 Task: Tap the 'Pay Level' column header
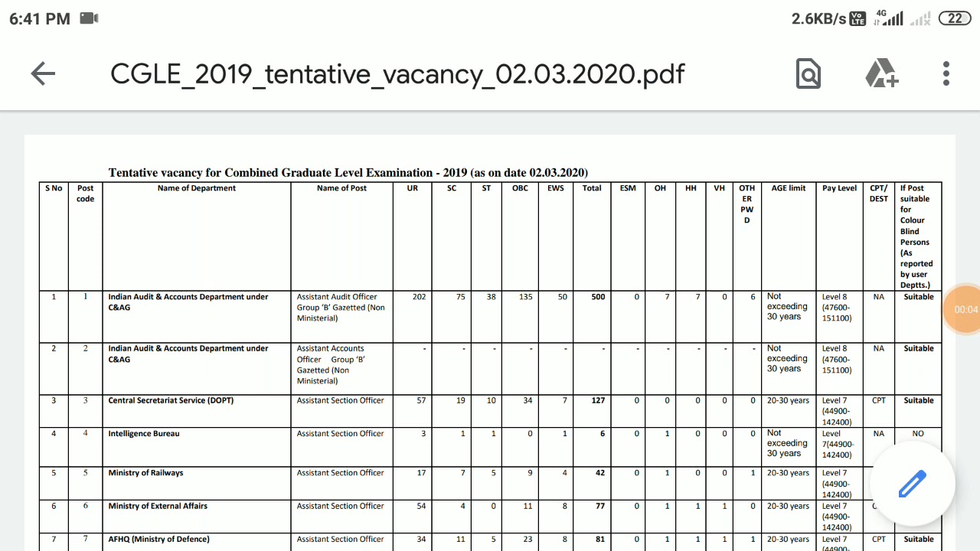tap(840, 188)
